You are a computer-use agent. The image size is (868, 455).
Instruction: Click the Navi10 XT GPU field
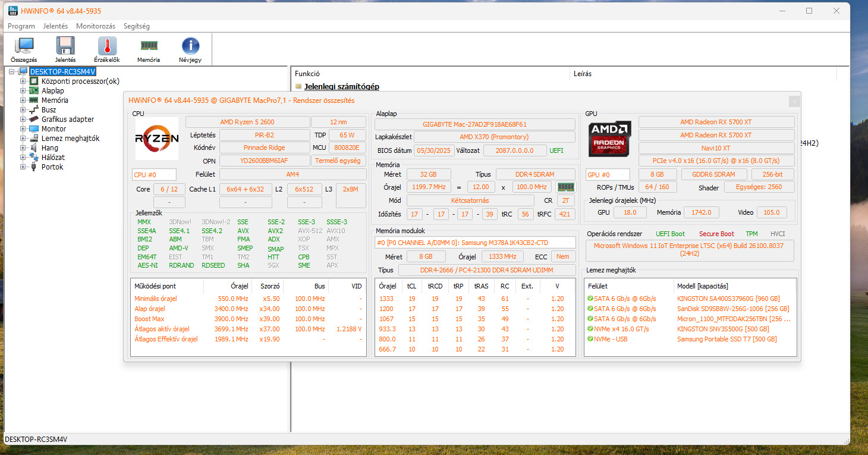click(716, 148)
